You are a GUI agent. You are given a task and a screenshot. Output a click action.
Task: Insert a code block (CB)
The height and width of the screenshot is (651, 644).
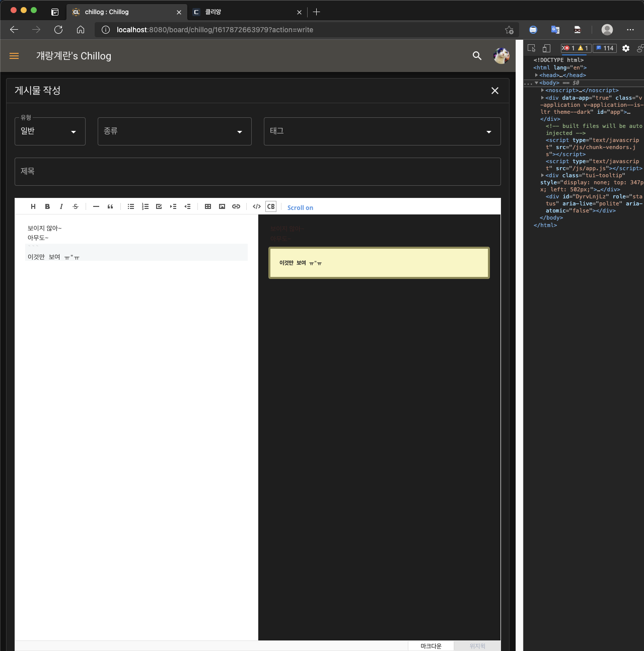point(271,206)
